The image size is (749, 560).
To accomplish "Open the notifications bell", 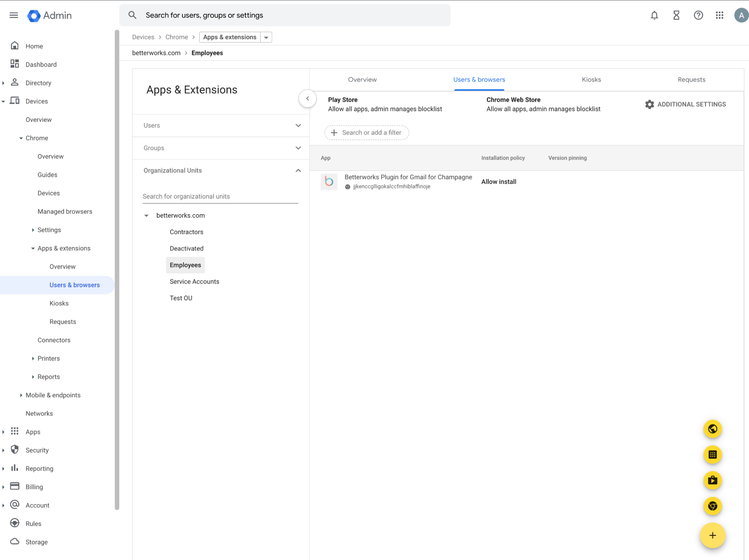I will coord(654,15).
